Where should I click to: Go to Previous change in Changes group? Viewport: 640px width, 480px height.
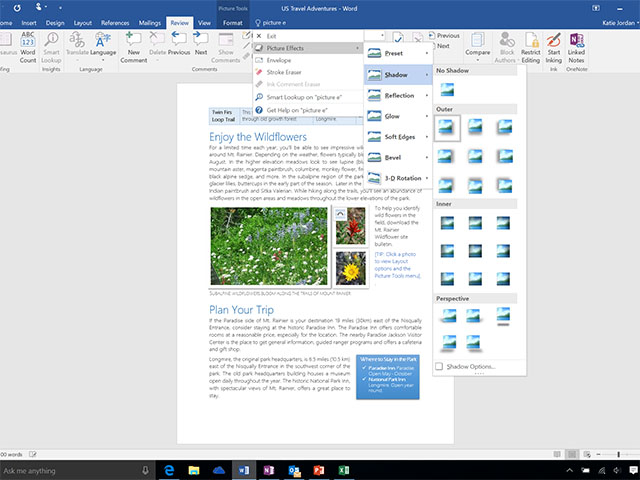pos(444,36)
